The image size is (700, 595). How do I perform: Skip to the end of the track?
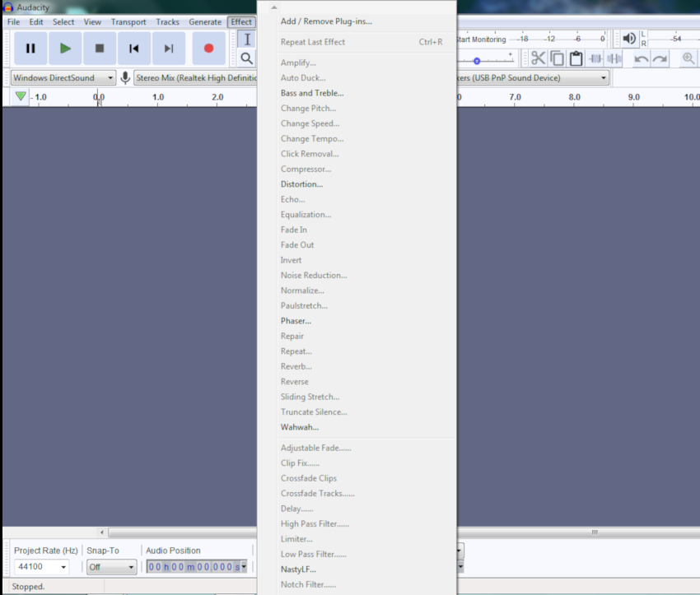coord(169,49)
